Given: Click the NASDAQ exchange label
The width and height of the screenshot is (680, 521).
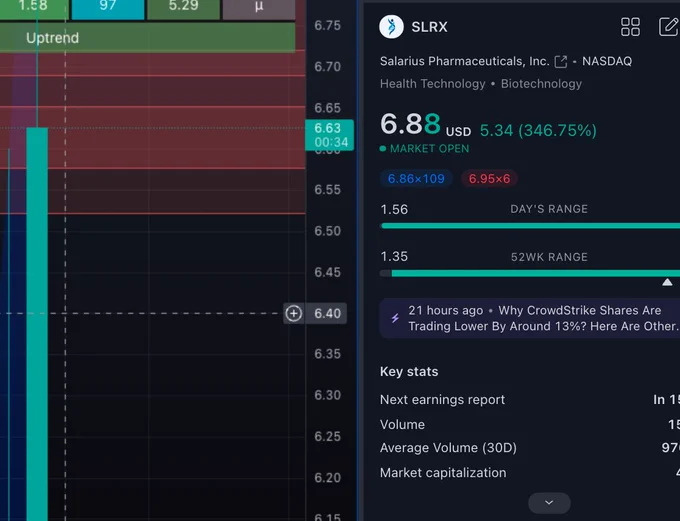Looking at the screenshot, I should 607,61.
